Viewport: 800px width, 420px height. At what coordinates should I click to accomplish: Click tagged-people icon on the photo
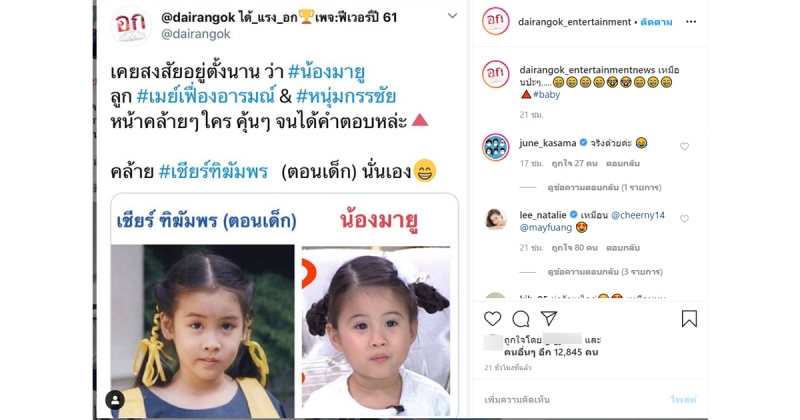coord(115,400)
